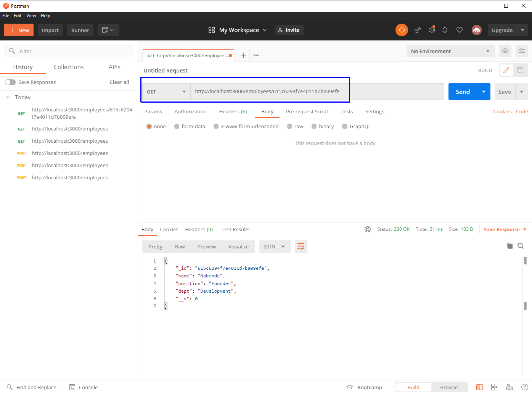Switch to the Authorization request tab
The width and height of the screenshot is (532, 393).
point(190,112)
